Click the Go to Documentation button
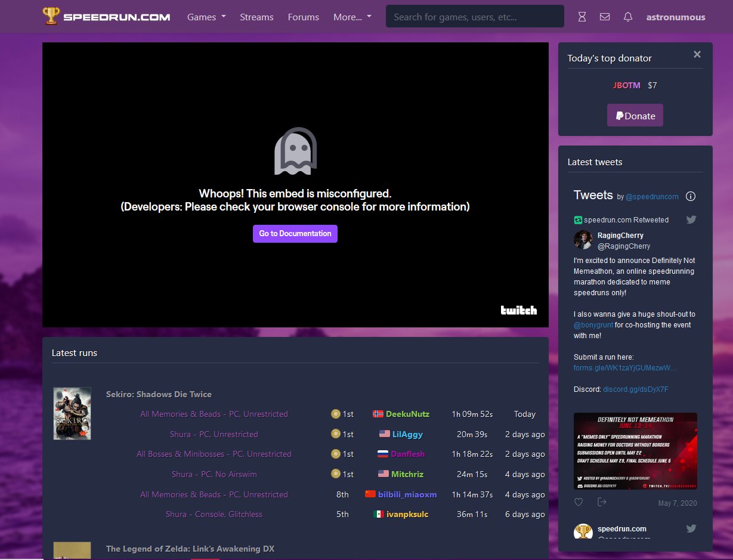Viewport: 733px width, 560px height. tap(295, 234)
